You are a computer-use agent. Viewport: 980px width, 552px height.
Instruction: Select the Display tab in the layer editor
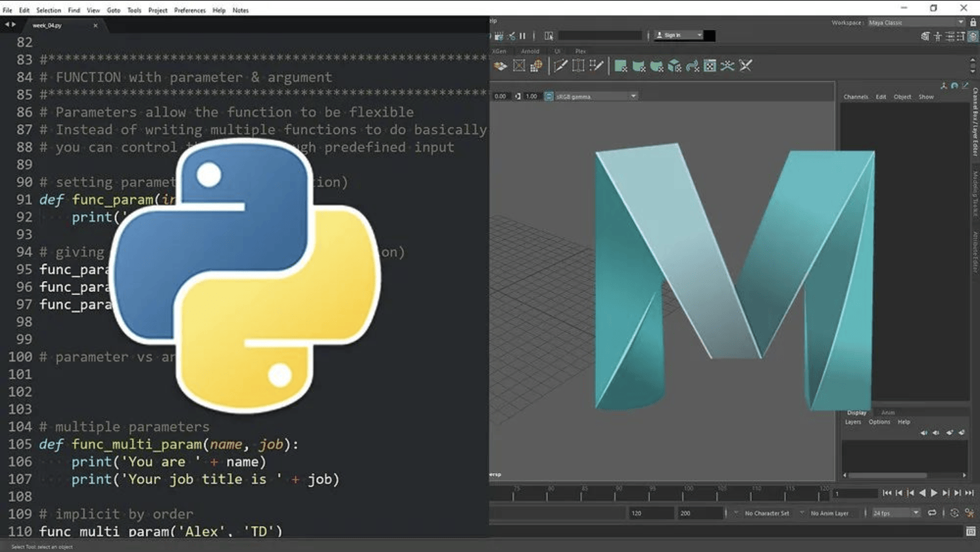tap(857, 413)
